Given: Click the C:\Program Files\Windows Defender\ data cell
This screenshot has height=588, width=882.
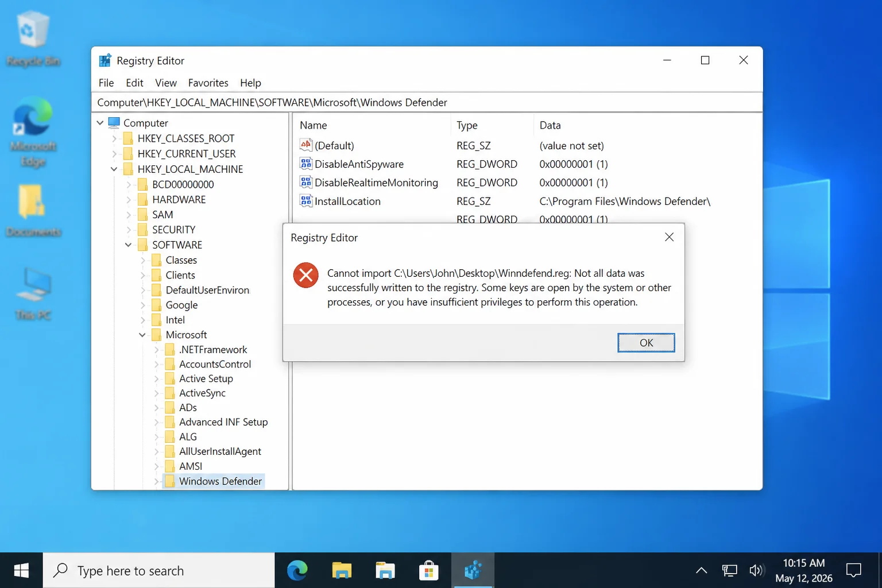Looking at the screenshot, I should [x=625, y=201].
